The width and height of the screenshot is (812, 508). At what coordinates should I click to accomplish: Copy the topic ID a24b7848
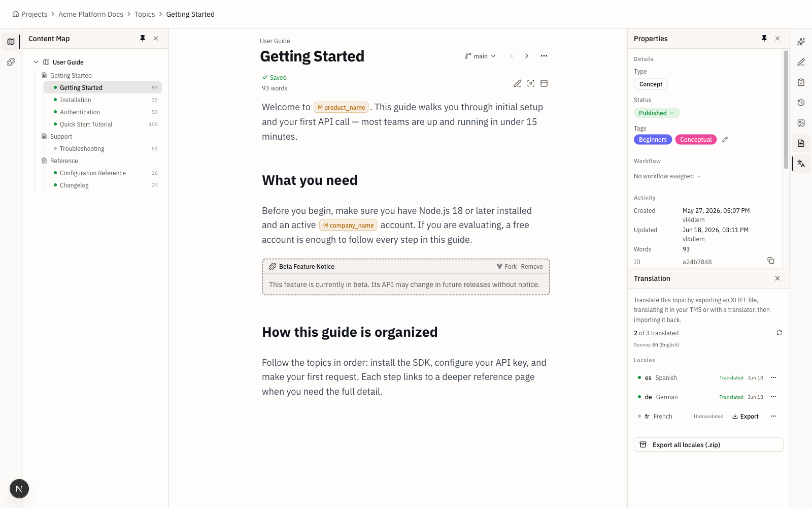[x=771, y=261]
